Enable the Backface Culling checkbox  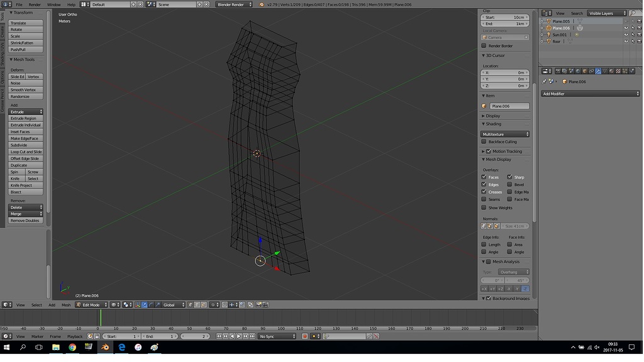point(484,141)
